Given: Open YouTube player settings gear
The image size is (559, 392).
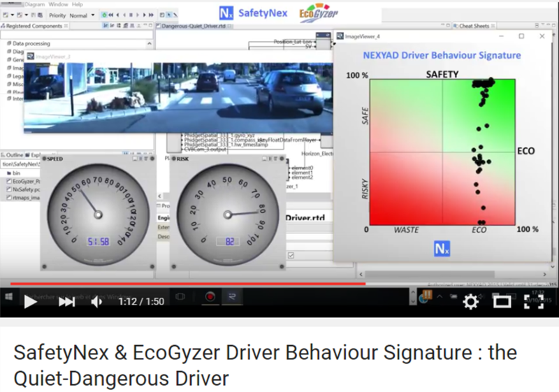Looking at the screenshot, I should tap(470, 302).
